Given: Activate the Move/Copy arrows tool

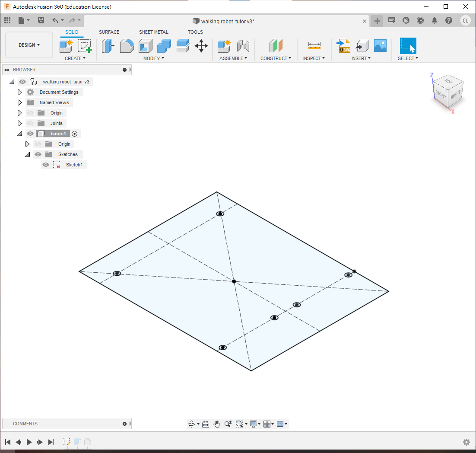Looking at the screenshot, I should point(201,45).
